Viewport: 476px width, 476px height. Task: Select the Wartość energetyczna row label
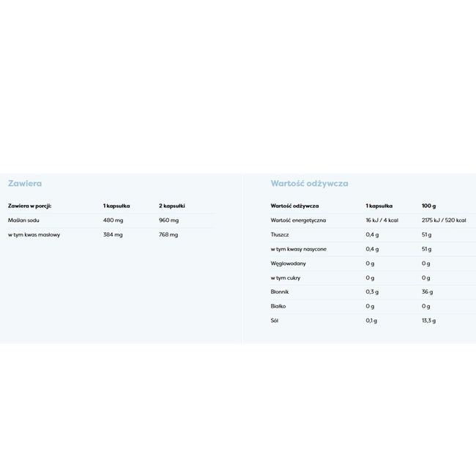[x=298, y=220]
